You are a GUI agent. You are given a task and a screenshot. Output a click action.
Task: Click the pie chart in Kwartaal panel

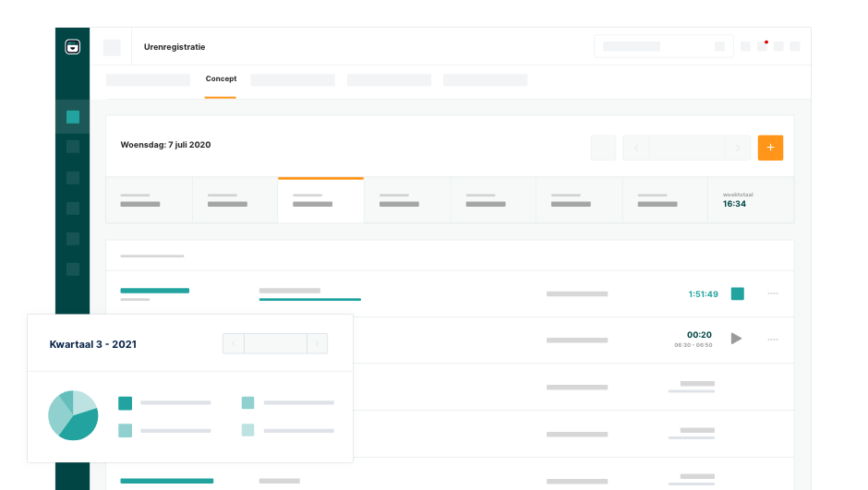73,415
